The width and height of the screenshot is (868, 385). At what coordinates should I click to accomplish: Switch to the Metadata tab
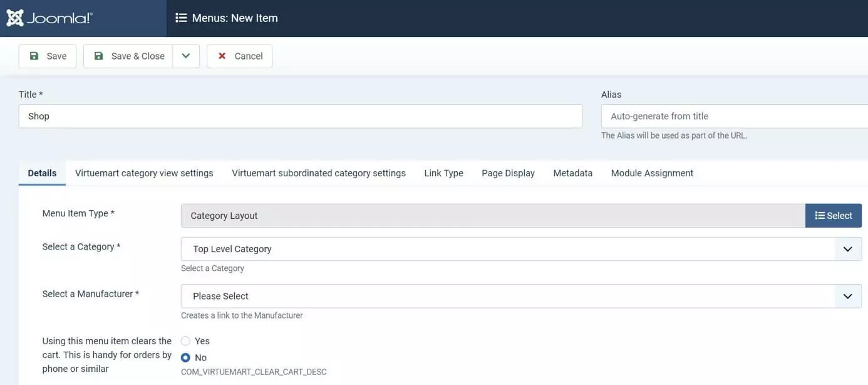click(572, 173)
